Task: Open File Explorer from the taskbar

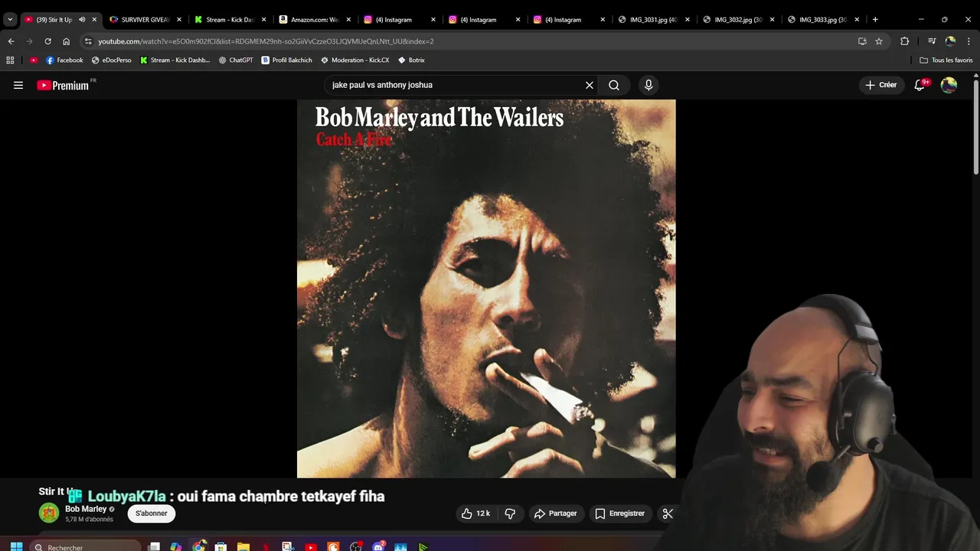Action: click(x=243, y=546)
